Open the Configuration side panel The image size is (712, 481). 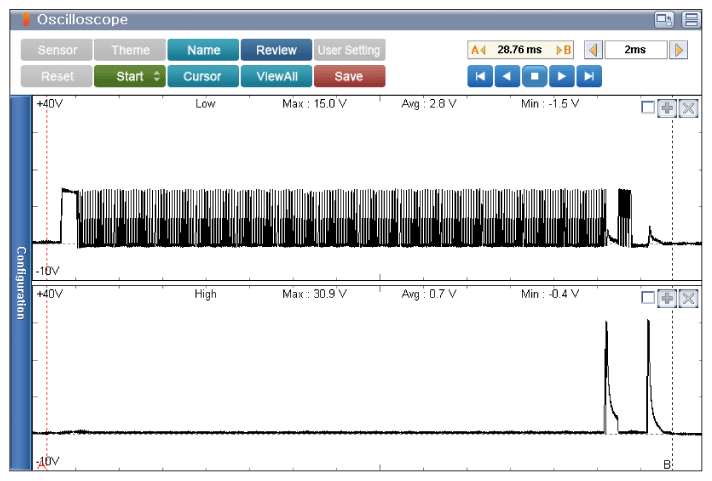point(21,283)
